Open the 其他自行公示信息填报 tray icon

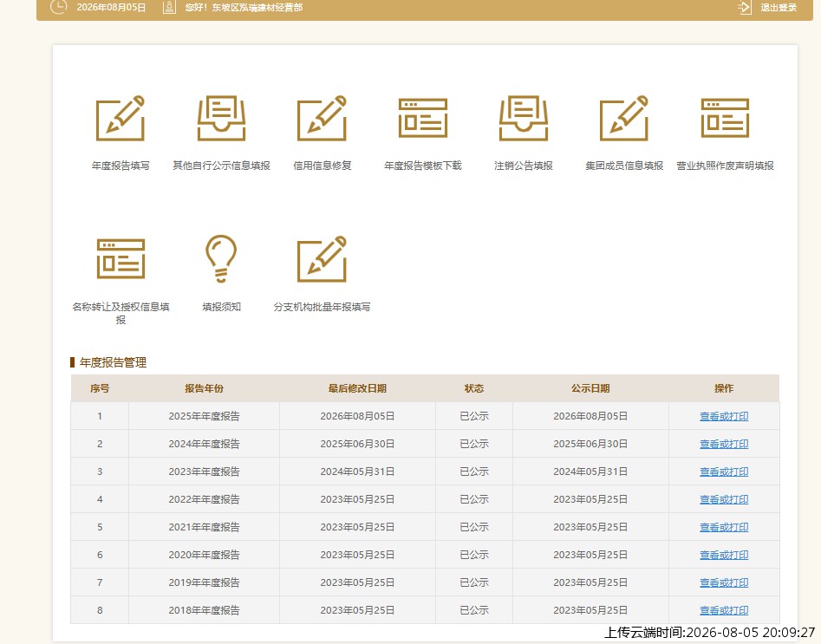(x=221, y=119)
